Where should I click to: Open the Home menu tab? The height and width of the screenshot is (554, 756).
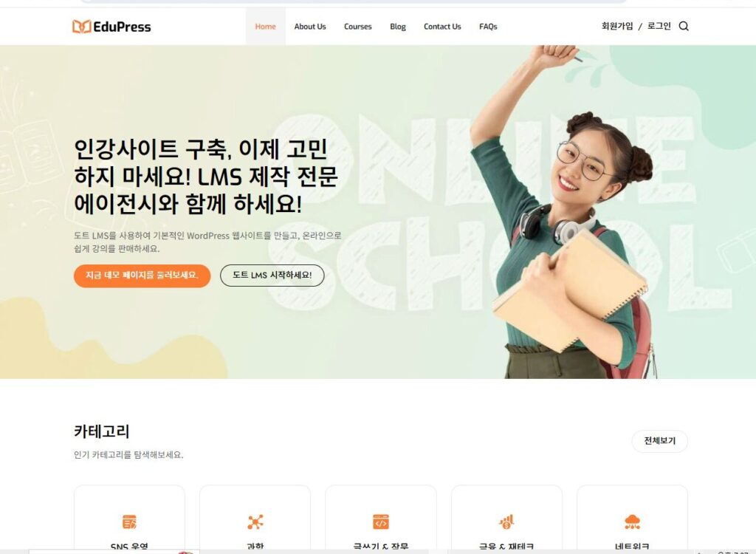(x=266, y=27)
